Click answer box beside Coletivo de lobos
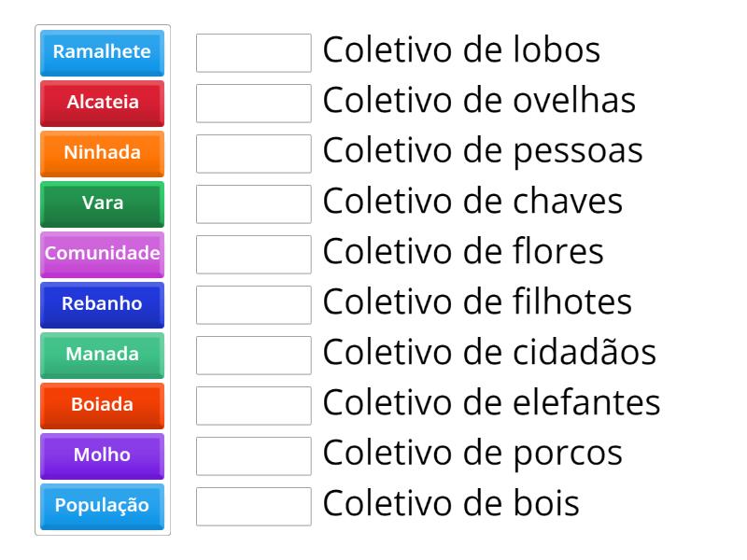747x560 pixels. pyautogui.click(x=253, y=53)
